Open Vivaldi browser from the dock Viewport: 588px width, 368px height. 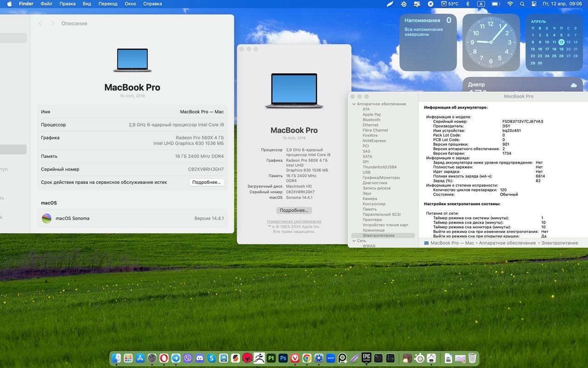295,358
